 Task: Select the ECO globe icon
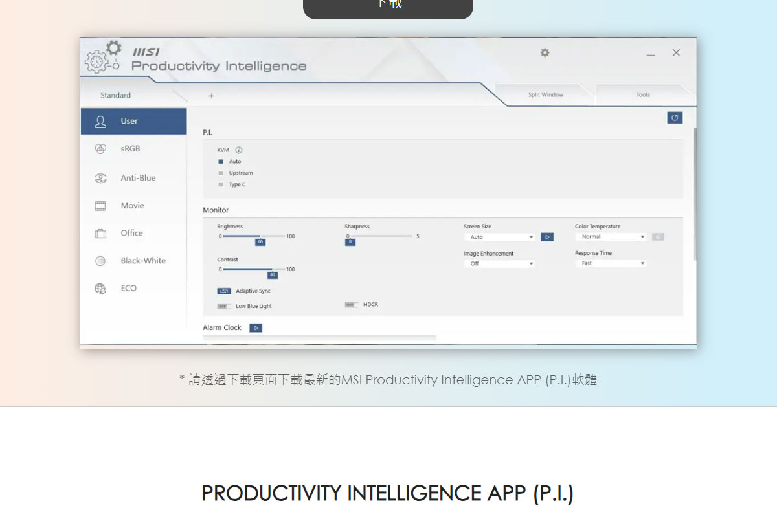(100, 289)
